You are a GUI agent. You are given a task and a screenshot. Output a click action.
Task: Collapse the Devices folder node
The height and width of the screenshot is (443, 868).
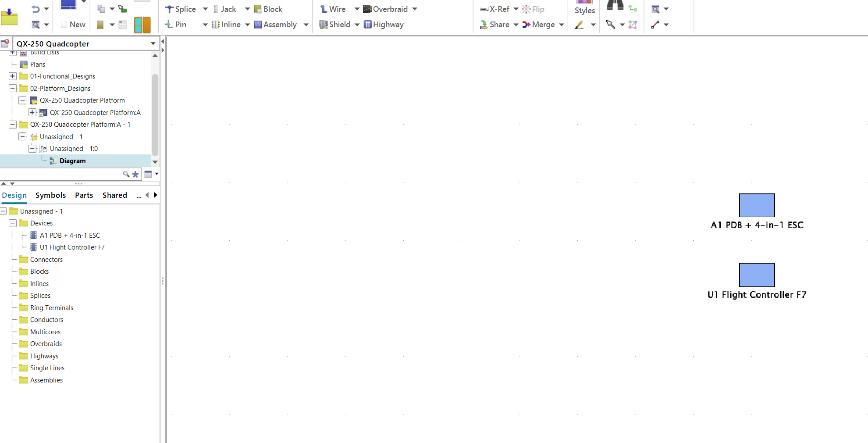(x=13, y=223)
